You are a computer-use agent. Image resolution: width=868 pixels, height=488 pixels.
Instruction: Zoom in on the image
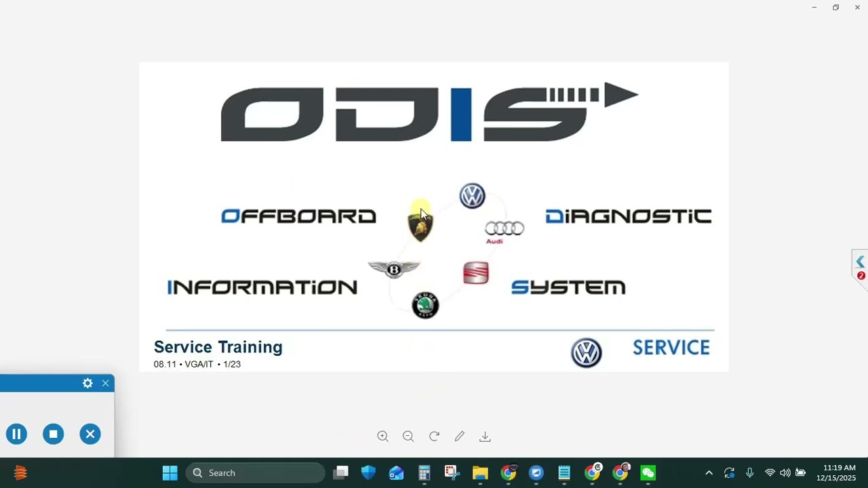click(382, 436)
